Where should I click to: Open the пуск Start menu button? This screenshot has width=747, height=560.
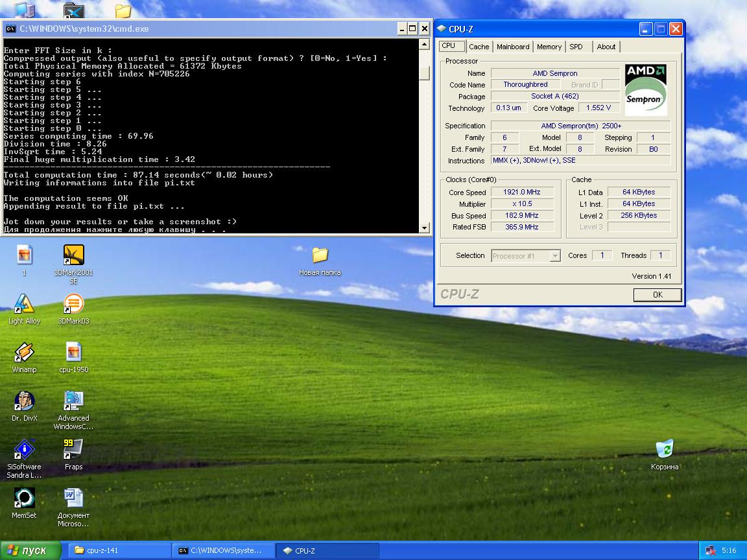pos(30,550)
